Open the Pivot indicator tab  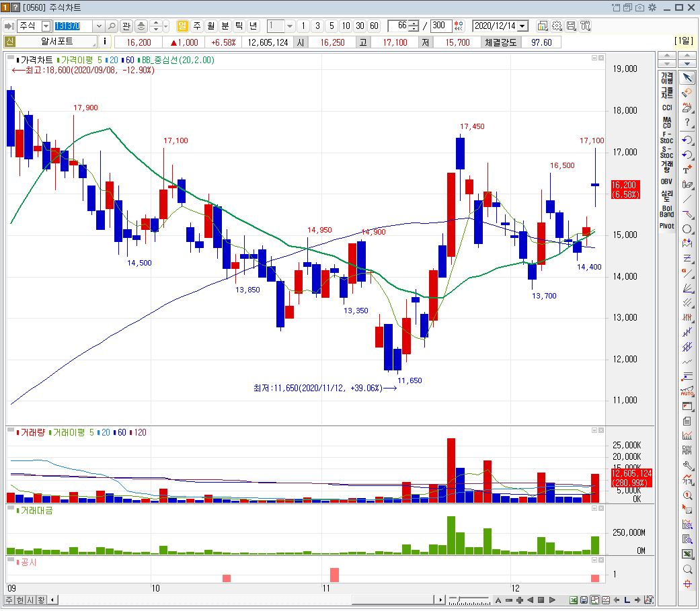point(667,226)
